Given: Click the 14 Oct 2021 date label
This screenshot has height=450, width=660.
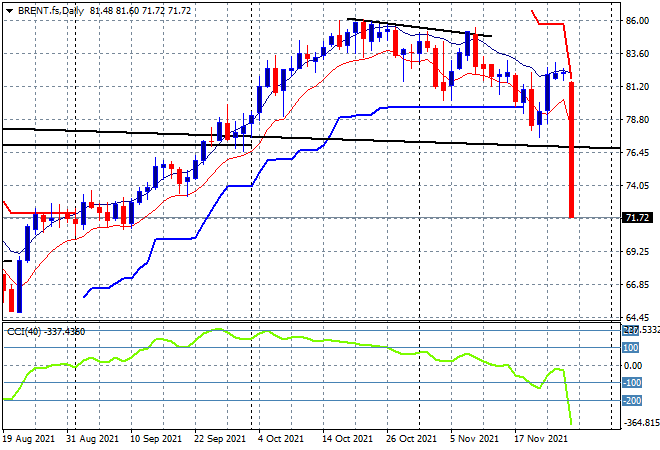Looking at the screenshot, I should (x=348, y=439).
